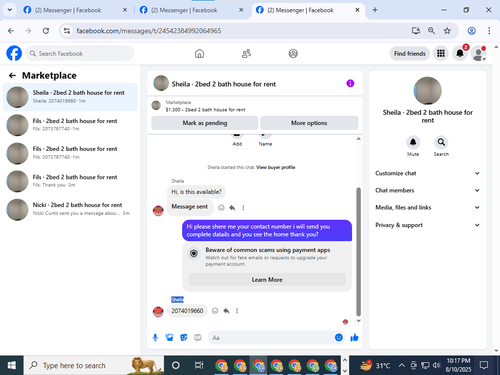Open site information icon in address bar
This screenshot has width=500, height=375.
click(x=67, y=31)
